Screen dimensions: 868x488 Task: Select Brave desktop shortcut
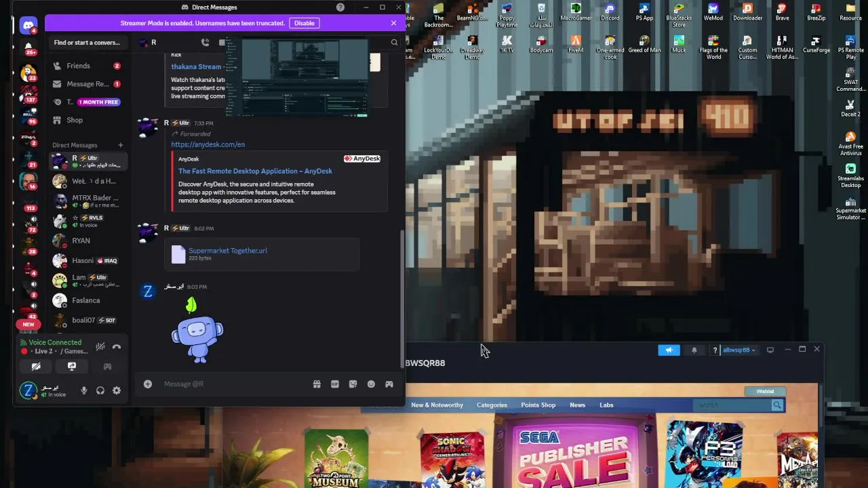782,12
